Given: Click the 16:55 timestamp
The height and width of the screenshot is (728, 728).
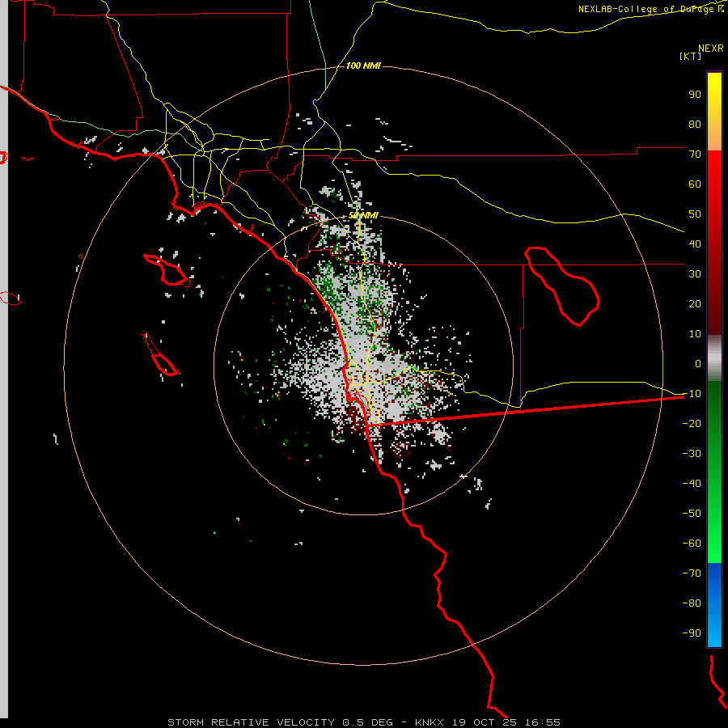Looking at the screenshot, I should point(543,722).
